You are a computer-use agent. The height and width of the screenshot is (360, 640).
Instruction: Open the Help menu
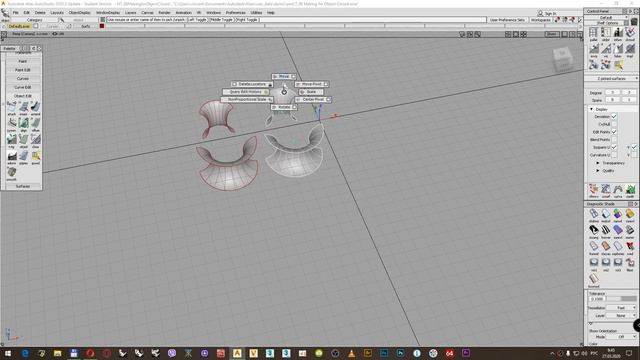click(271, 13)
